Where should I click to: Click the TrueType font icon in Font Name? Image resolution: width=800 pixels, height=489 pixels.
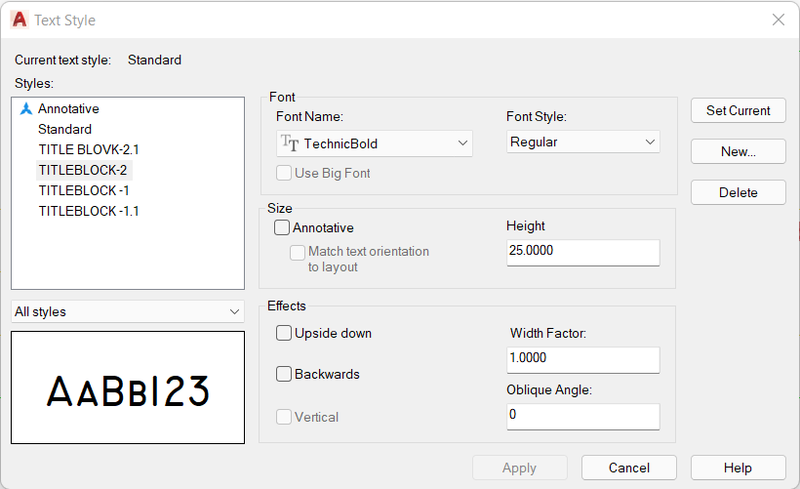tap(289, 143)
